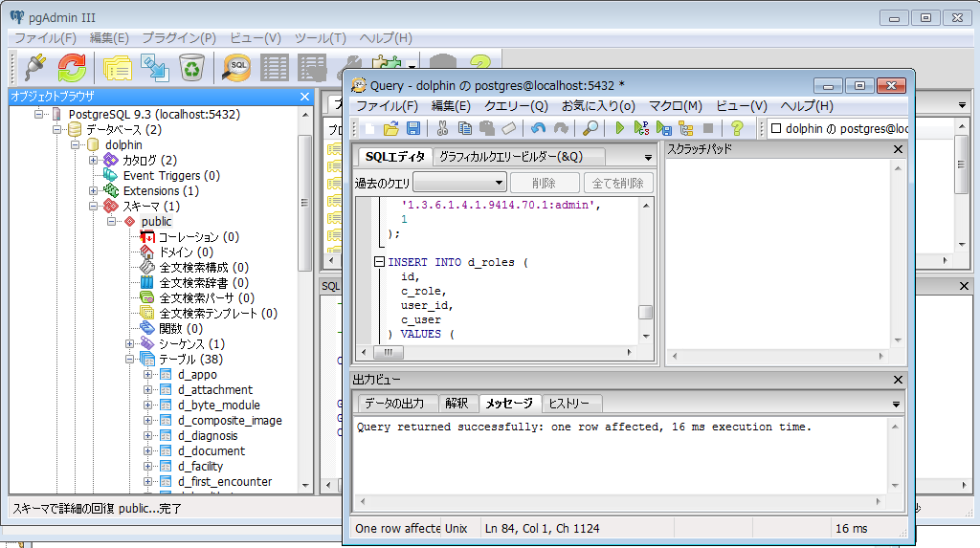
Task: Click the Paste icon in Query toolbar
Action: tap(487, 129)
